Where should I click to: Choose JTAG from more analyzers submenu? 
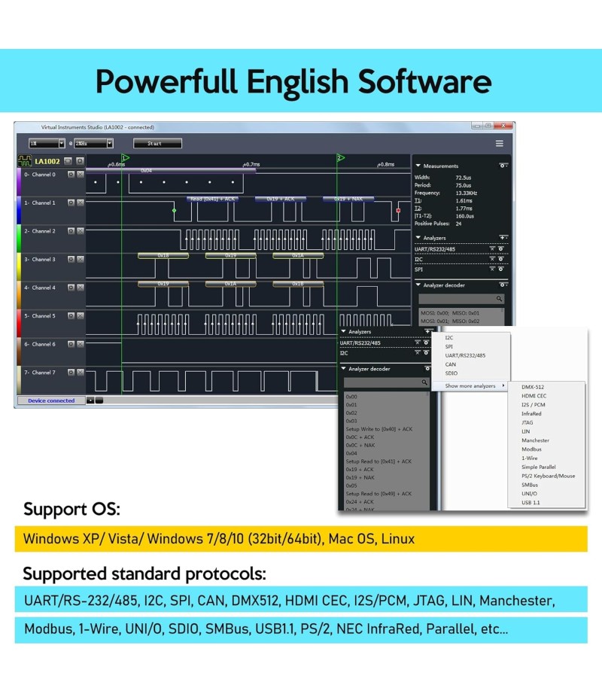[528, 422]
